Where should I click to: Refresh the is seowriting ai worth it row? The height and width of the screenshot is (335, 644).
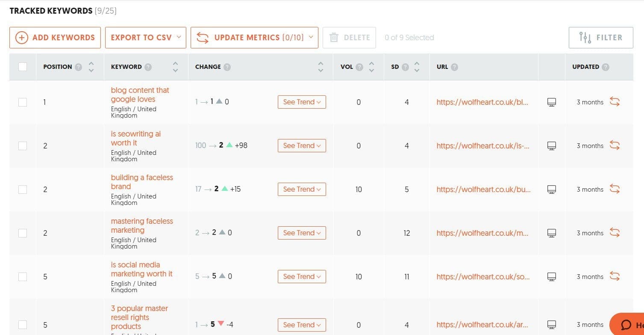[x=615, y=145]
